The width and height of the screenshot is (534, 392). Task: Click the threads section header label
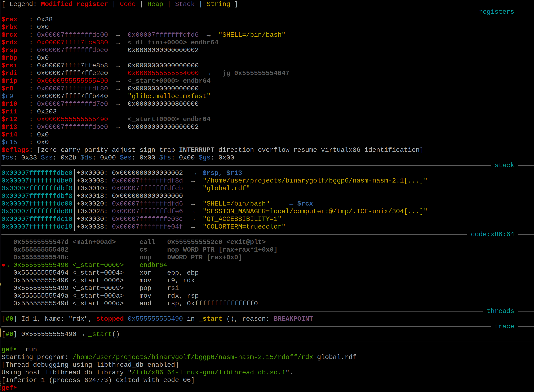tap(500, 311)
